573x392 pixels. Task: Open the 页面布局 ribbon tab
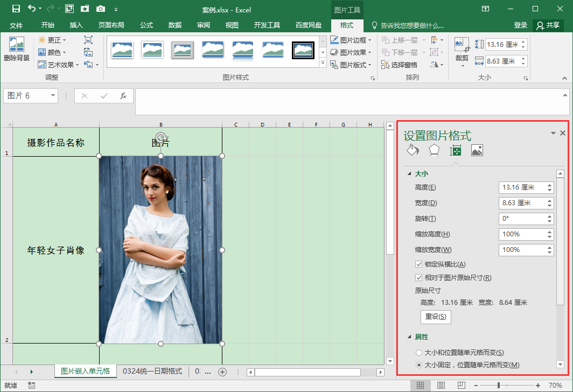click(111, 25)
